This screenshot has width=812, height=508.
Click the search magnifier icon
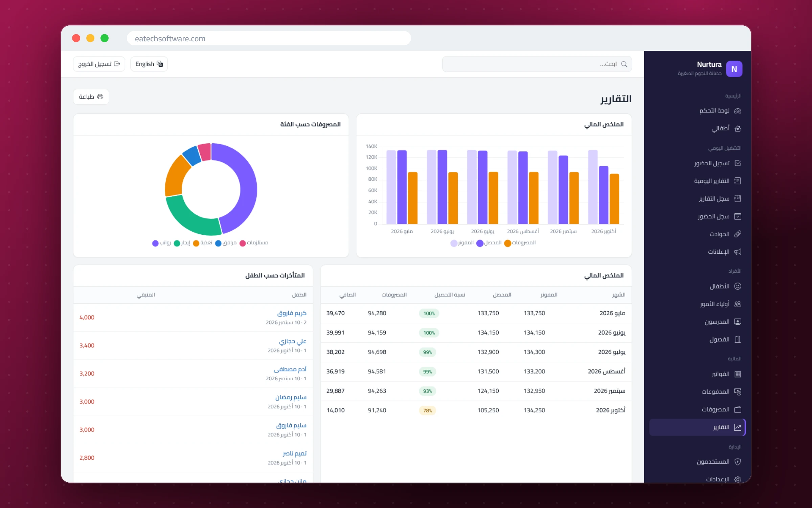click(624, 64)
